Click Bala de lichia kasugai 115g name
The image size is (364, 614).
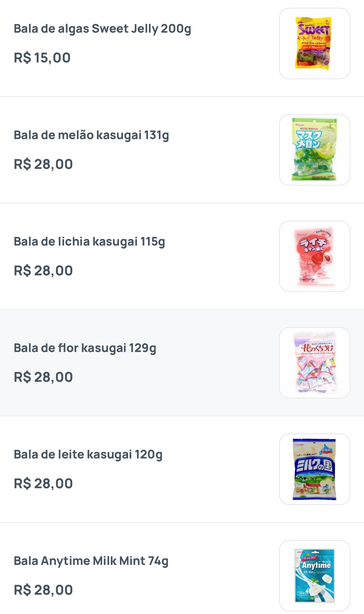click(x=89, y=242)
